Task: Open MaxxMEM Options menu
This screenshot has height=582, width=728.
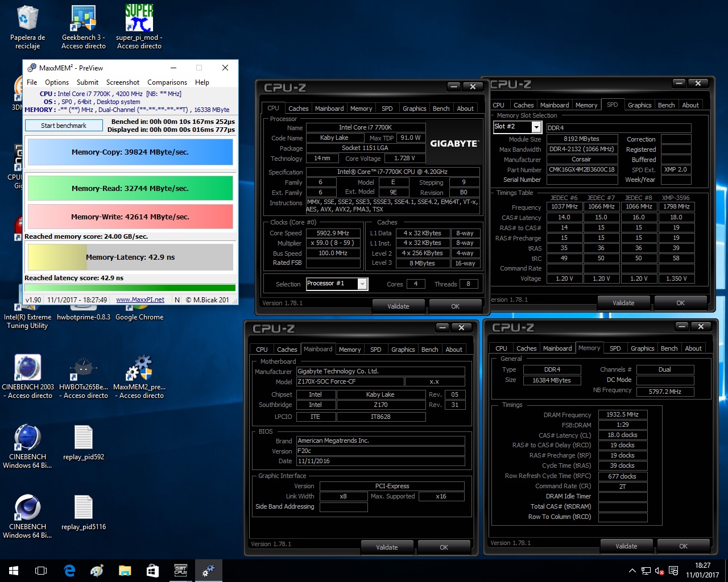Action: pyautogui.click(x=57, y=82)
